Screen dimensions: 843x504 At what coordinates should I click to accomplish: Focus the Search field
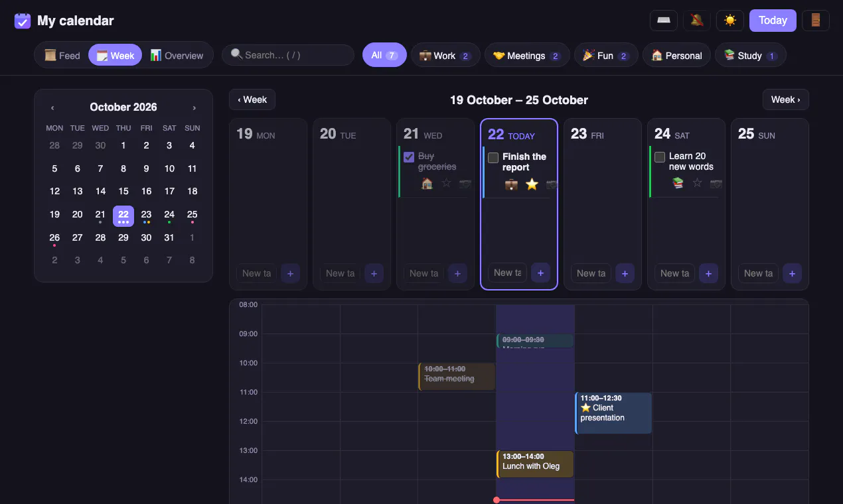point(288,55)
